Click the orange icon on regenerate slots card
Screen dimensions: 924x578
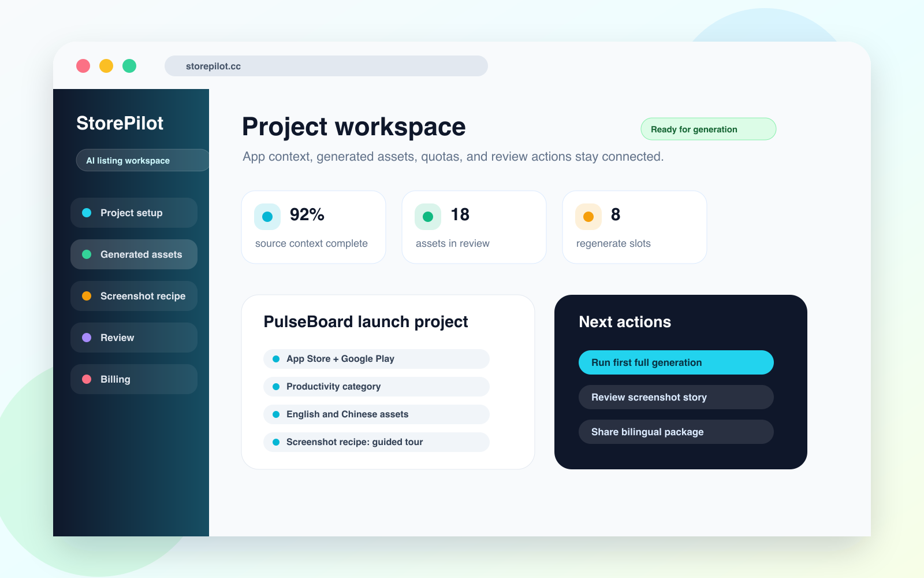pyautogui.click(x=588, y=217)
